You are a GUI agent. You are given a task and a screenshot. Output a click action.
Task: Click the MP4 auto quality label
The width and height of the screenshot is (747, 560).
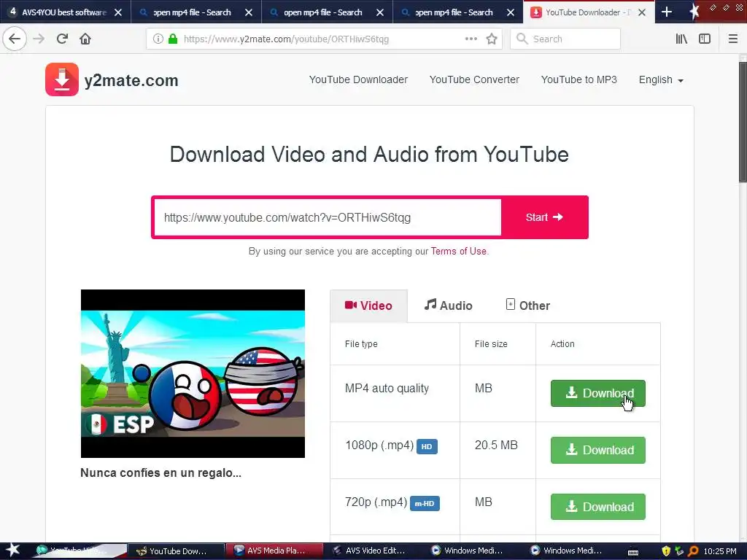click(x=387, y=389)
